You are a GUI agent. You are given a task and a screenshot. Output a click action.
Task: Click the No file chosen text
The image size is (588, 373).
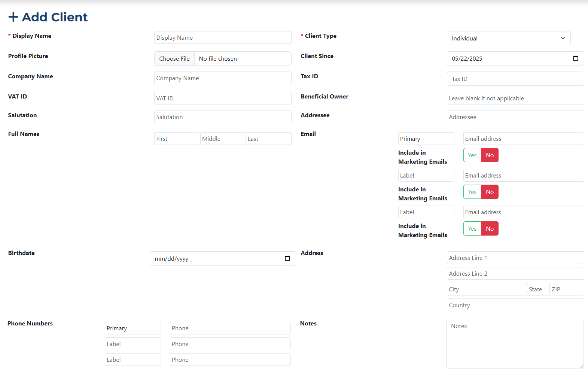point(218,58)
